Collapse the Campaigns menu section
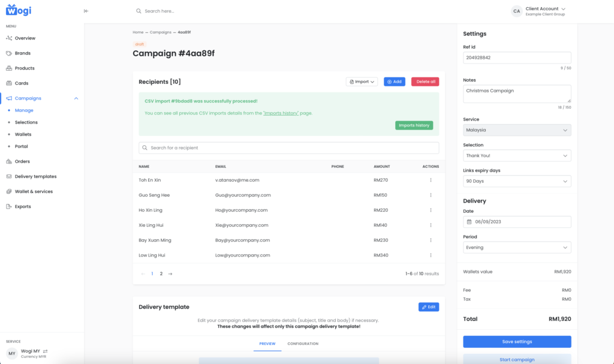Image resolution: width=614 pixels, height=364 pixels. 76,98
